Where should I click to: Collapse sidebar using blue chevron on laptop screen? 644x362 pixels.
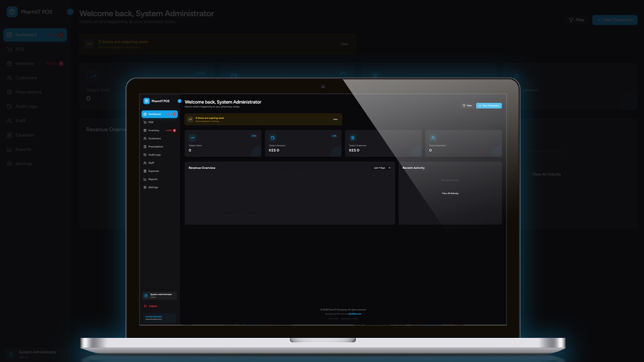(180, 101)
